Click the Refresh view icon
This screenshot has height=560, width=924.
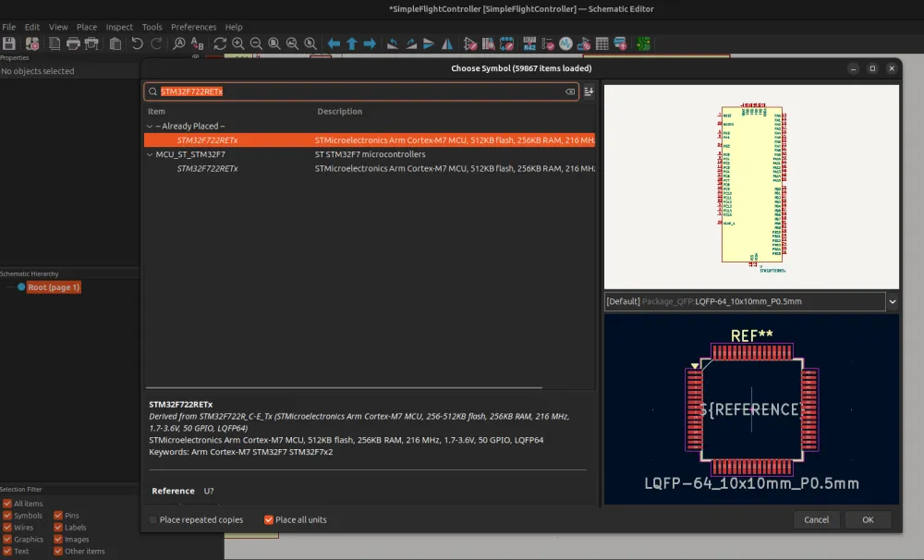pos(220,43)
